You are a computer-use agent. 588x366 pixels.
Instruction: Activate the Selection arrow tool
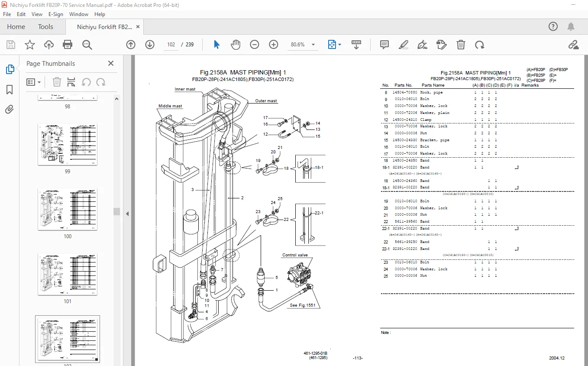217,45
